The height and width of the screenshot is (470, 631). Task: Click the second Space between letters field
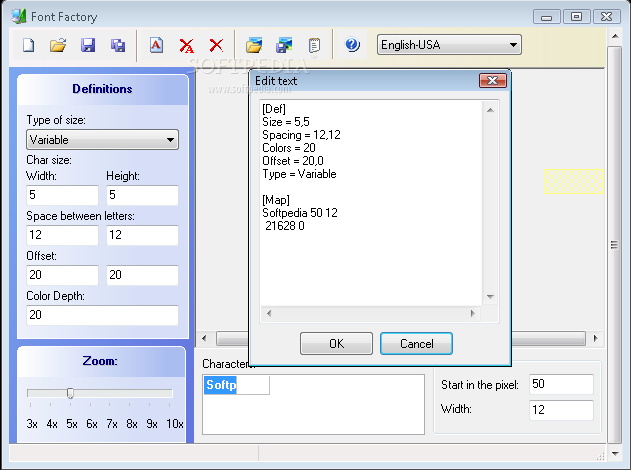point(142,235)
